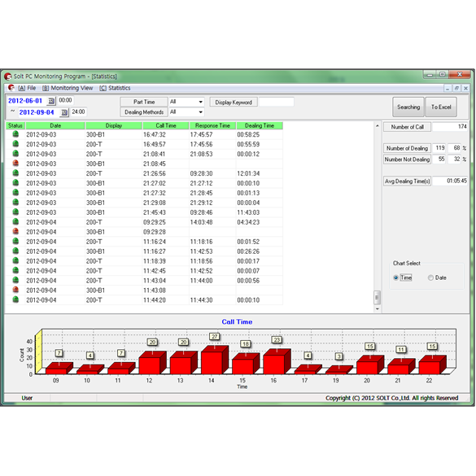Expand the Part Time dropdown

(186, 102)
